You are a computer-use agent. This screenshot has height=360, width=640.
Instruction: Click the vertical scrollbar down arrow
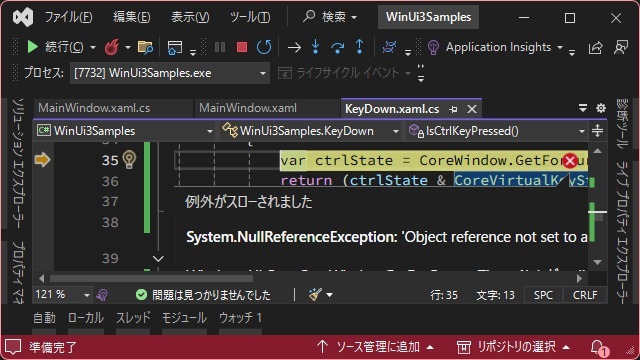pyautogui.click(x=598, y=262)
